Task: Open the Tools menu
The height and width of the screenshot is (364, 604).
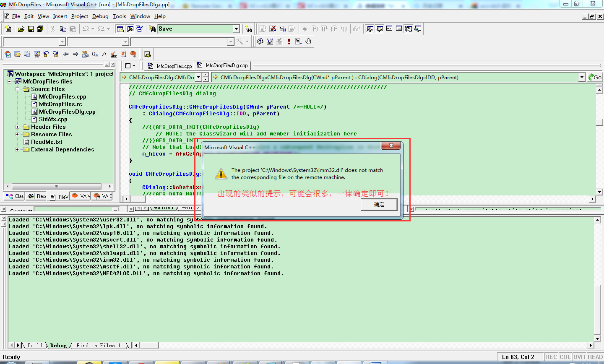Action: 120,16
